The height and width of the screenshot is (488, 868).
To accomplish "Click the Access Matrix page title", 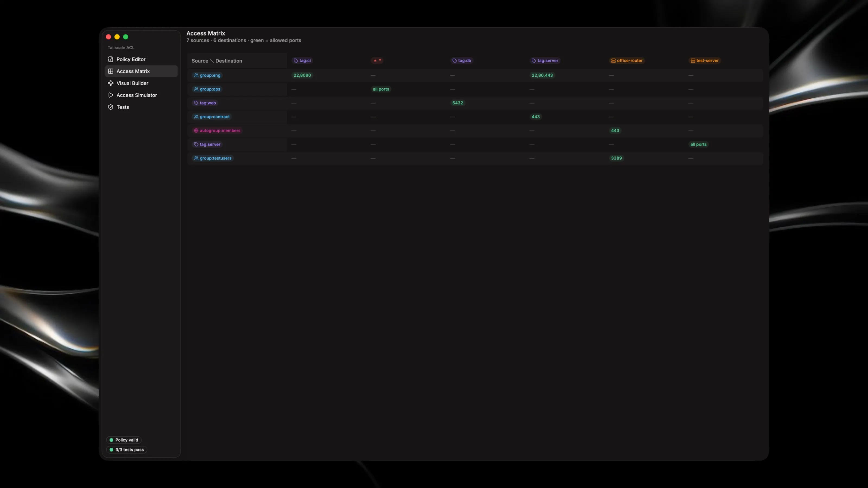I will coord(206,33).
